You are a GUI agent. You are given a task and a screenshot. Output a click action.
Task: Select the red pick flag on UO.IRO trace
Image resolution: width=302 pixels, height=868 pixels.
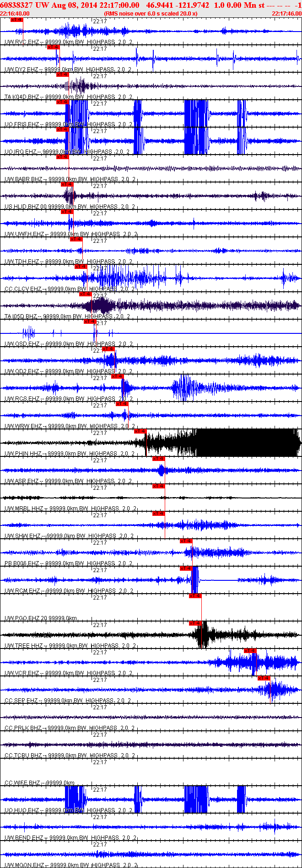pyautogui.click(x=62, y=129)
